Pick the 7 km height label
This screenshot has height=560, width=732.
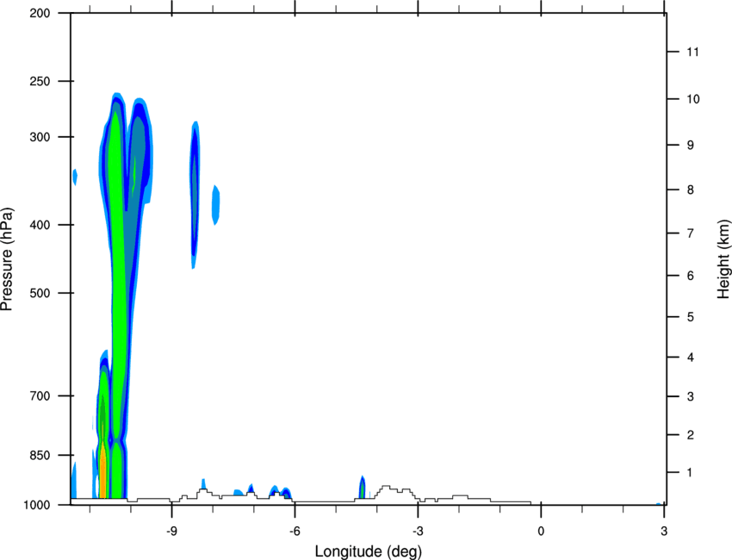tap(690, 233)
